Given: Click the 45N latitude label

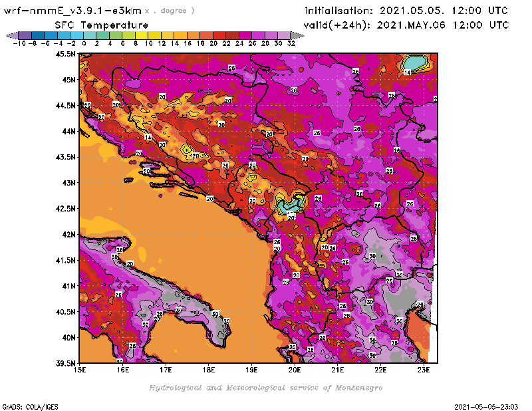Looking at the screenshot, I should coord(68,80).
